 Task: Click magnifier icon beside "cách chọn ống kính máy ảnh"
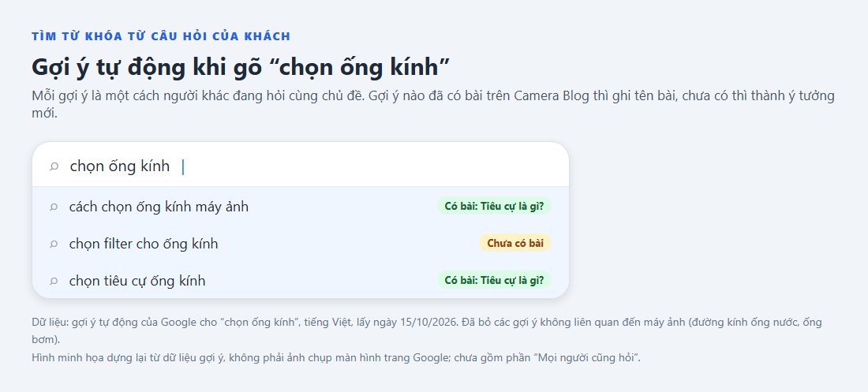point(54,207)
